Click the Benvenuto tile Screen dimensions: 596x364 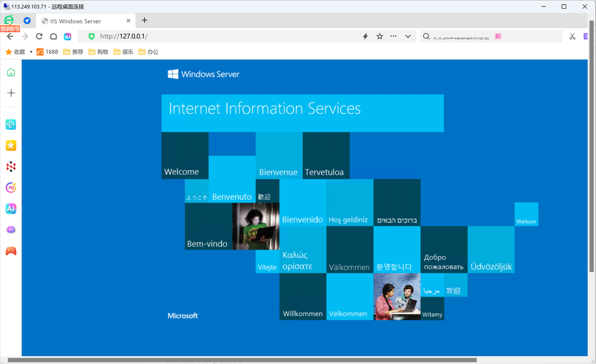pos(232,179)
